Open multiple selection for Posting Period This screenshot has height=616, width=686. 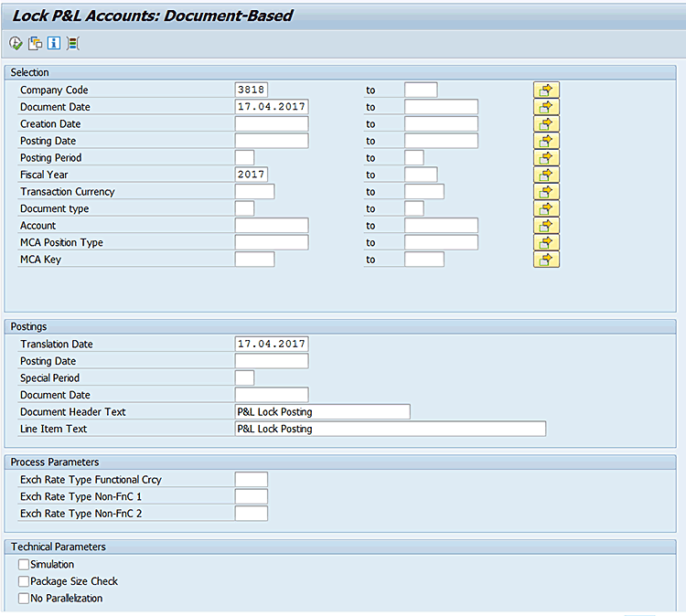(x=546, y=158)
